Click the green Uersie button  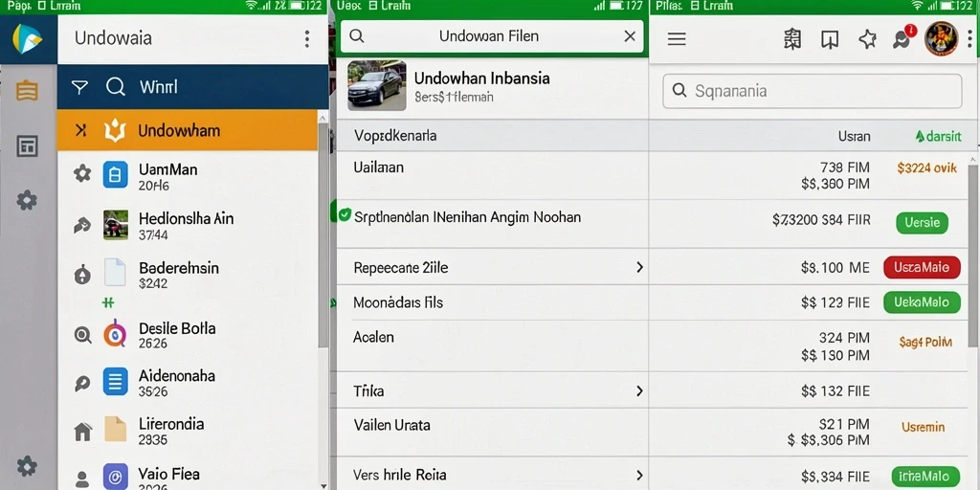coord(922,222)
